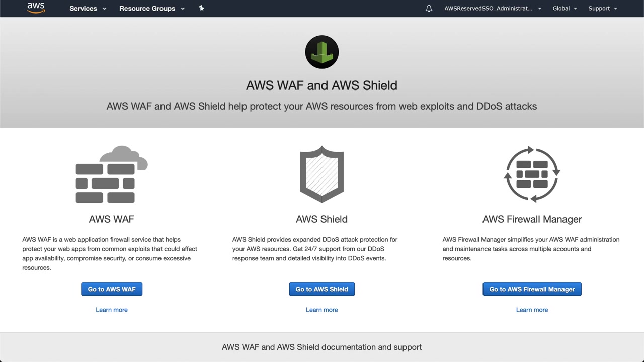Follow Learn more under AWS Firewall Manager
The width and height of the screenshot is (644, 362).
[532, 310]
